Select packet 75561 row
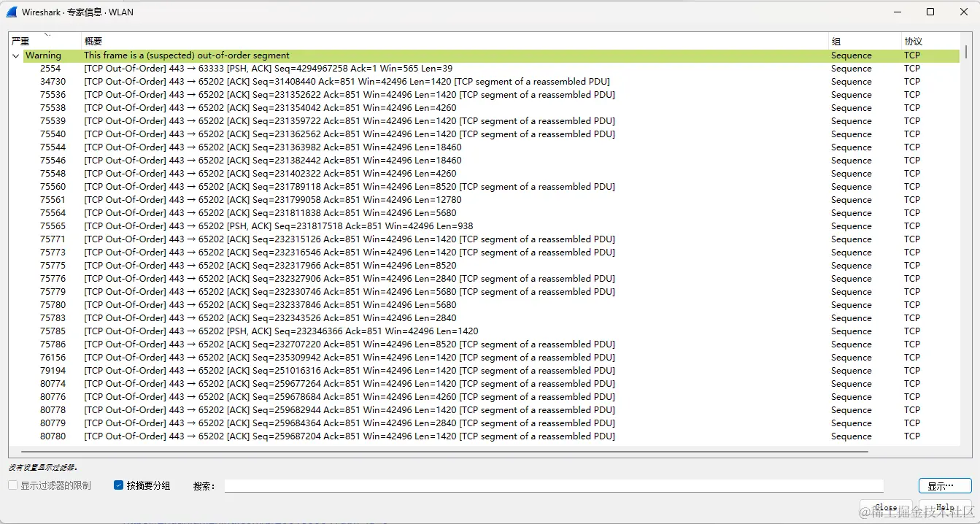The width and height of the screenshot is (980, 524). 484,200
